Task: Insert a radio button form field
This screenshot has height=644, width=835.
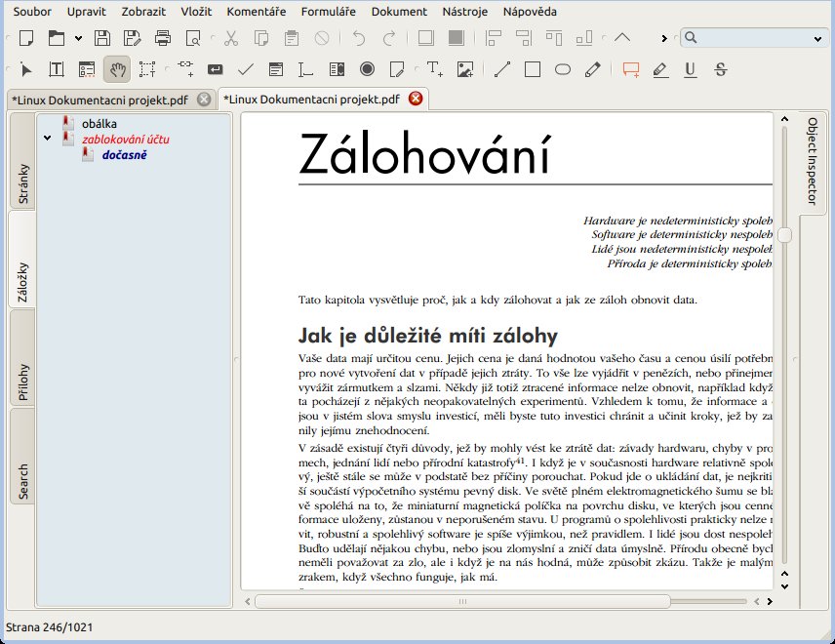Action: [367, 69]
